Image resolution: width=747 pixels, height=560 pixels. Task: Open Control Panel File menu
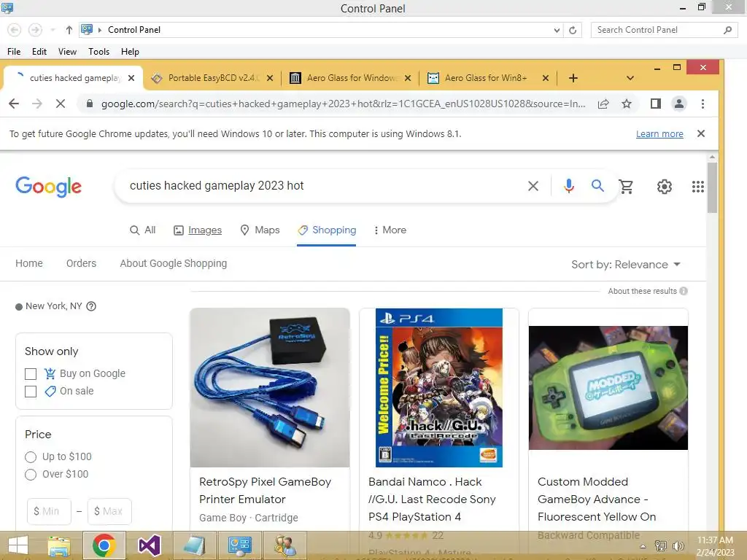[14, 52]
